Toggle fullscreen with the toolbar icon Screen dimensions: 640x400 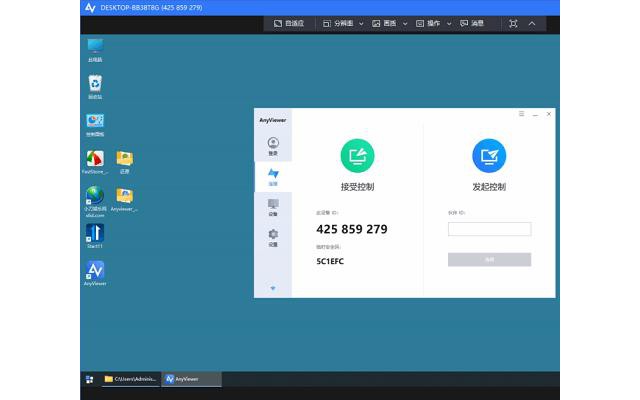(513, 24)
